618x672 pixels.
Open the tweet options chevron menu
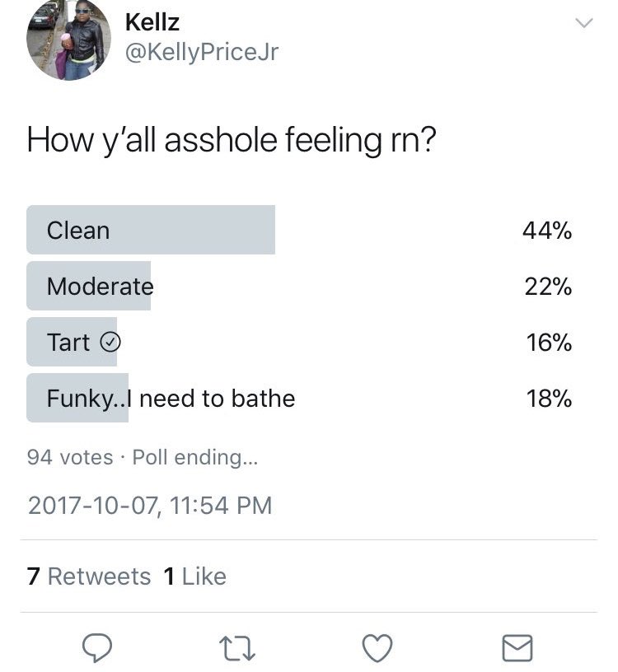[583, 25]
